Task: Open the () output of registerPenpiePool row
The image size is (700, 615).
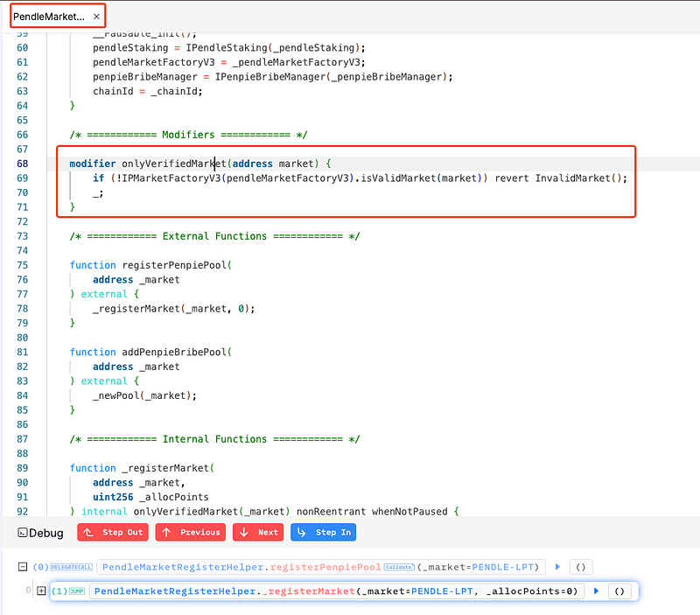Action: (580, 567)
